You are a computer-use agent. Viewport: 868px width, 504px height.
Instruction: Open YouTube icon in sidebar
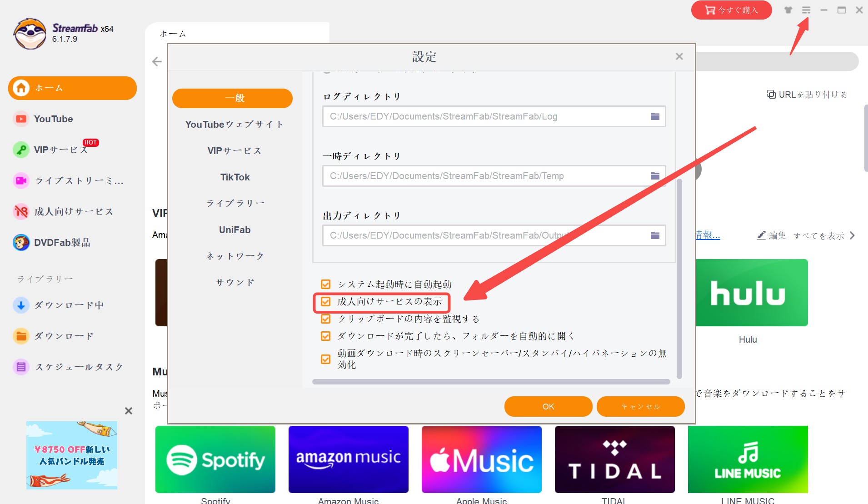point(21,119)
